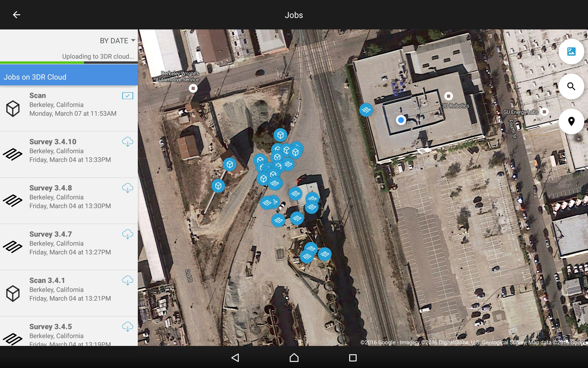588x368 pixels.
Task: Click the cube icon of the Scan job
Action: click(13, 109)
